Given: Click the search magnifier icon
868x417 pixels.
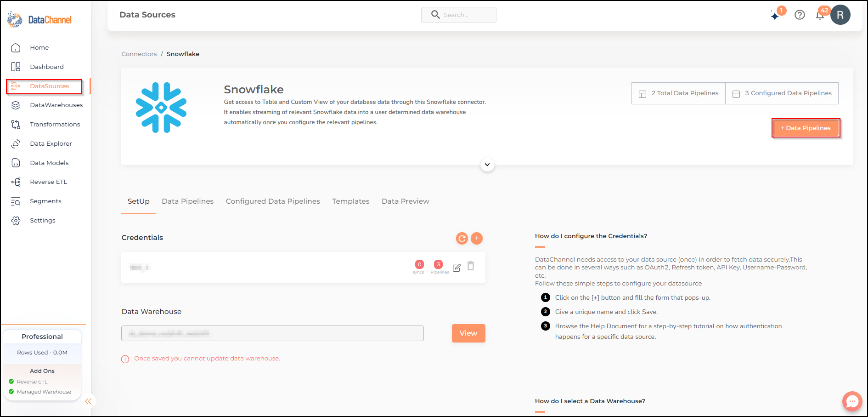Looking at the screenshot, I should click(x=435, y=15).
